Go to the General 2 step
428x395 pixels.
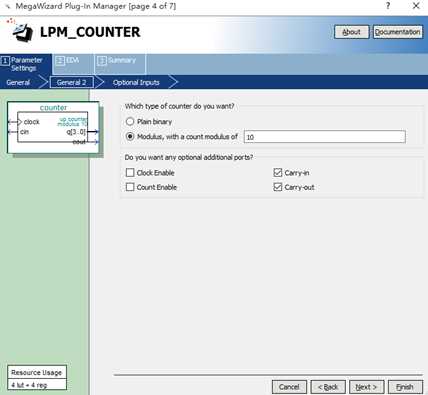click(x=72, y=82)
